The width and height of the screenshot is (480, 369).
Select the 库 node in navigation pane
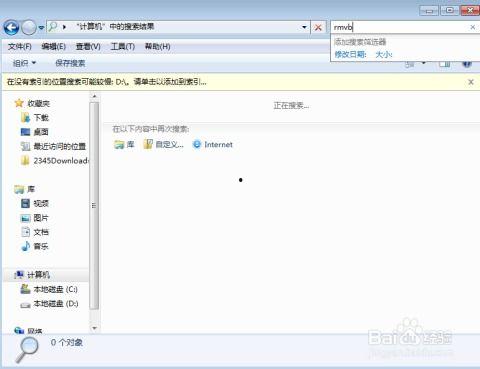[x=25, y=189]
